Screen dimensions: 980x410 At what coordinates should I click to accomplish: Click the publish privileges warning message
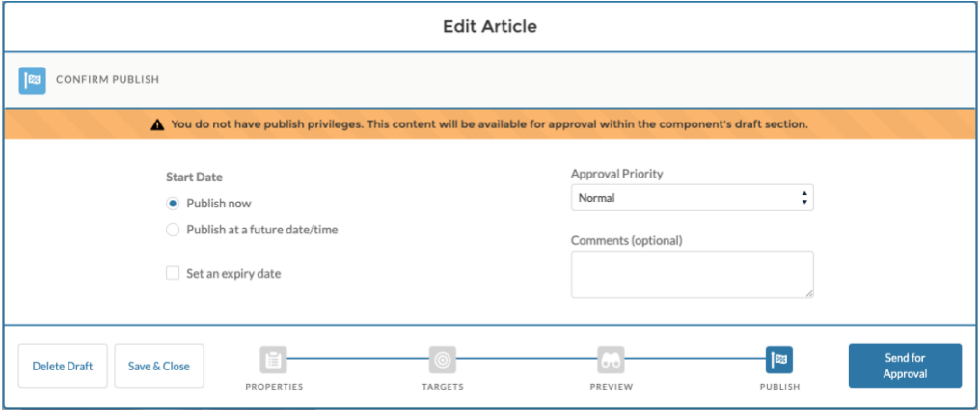coord(489,124)
